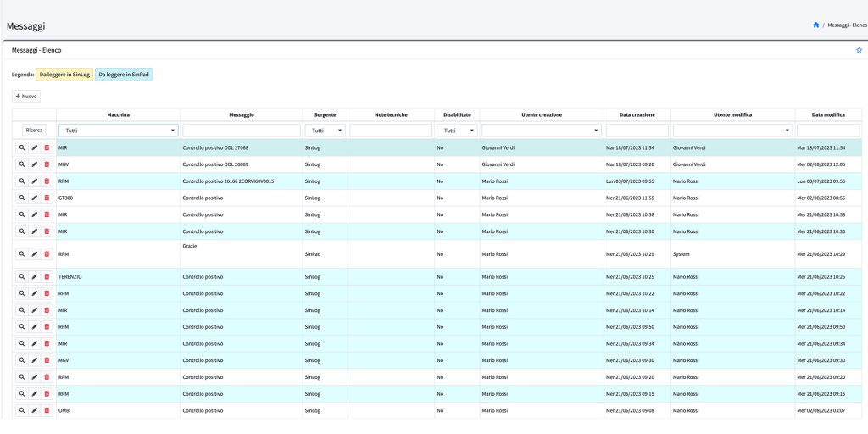Open the Disabilitato filter dropdown
Screen dimensions: 868x434
coord(457,131)
